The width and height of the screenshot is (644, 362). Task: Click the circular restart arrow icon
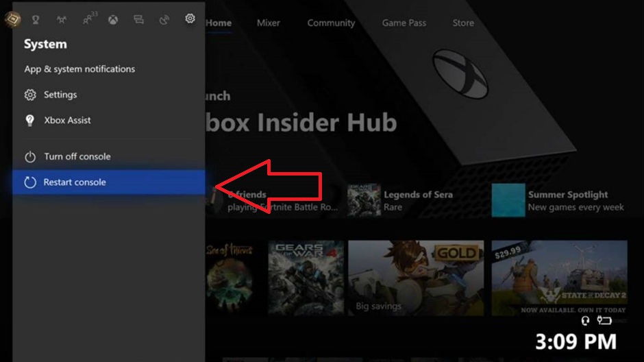coord(30,182)
